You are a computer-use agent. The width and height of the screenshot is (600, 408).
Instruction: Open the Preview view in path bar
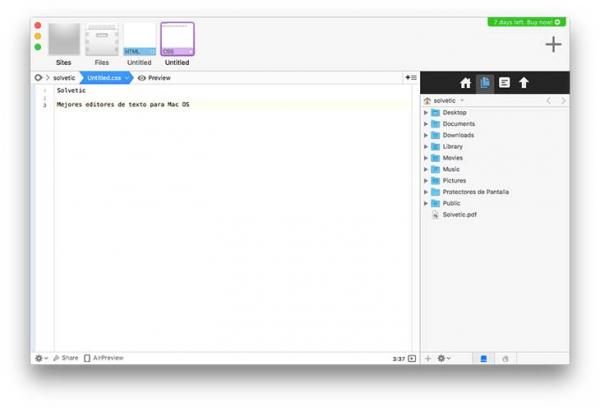pyautogui.click(x=154, y=78)
